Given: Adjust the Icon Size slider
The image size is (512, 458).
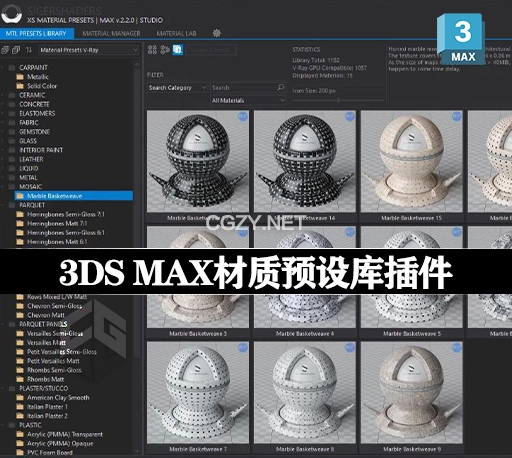Looking at the screenshot, I should click(338, 100).
